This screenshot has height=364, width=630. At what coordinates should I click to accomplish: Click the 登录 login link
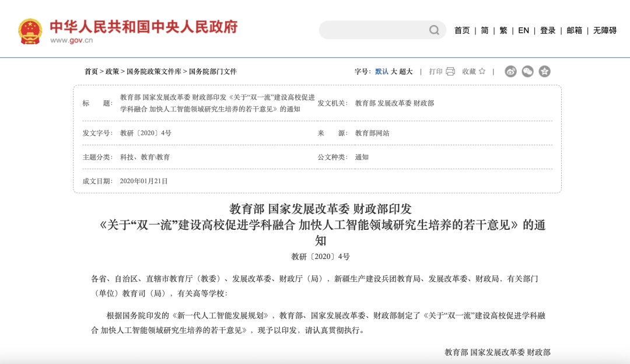tap(548, 30)
